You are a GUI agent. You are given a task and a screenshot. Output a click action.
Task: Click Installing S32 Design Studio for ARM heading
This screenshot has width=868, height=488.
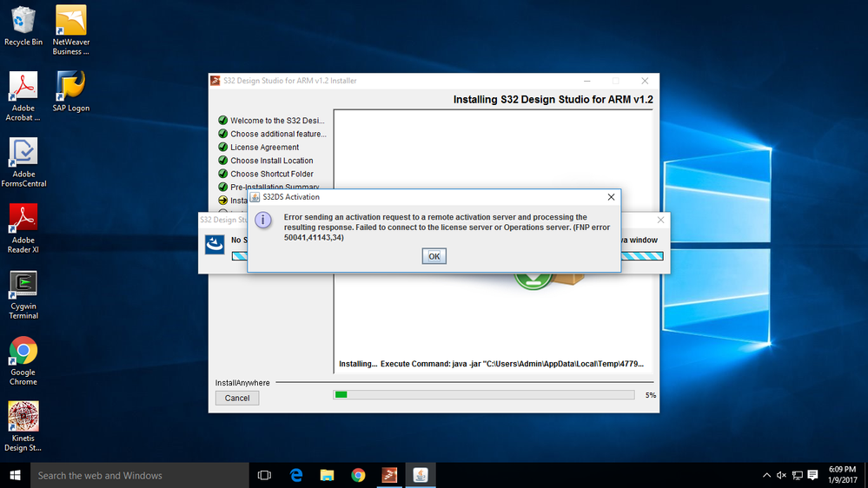553,100
